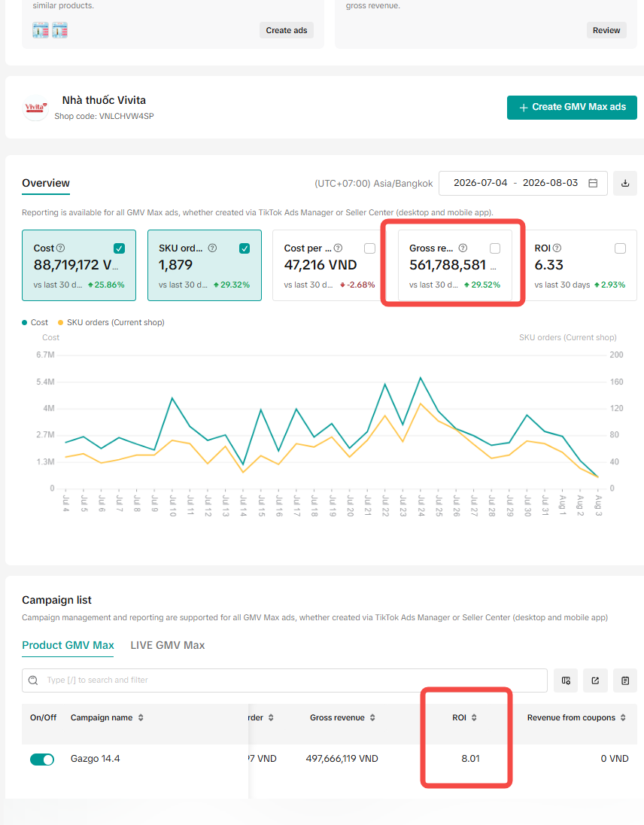Select the Product GMV Max tab
644x825 pixels.
click(x=68, y=645)
